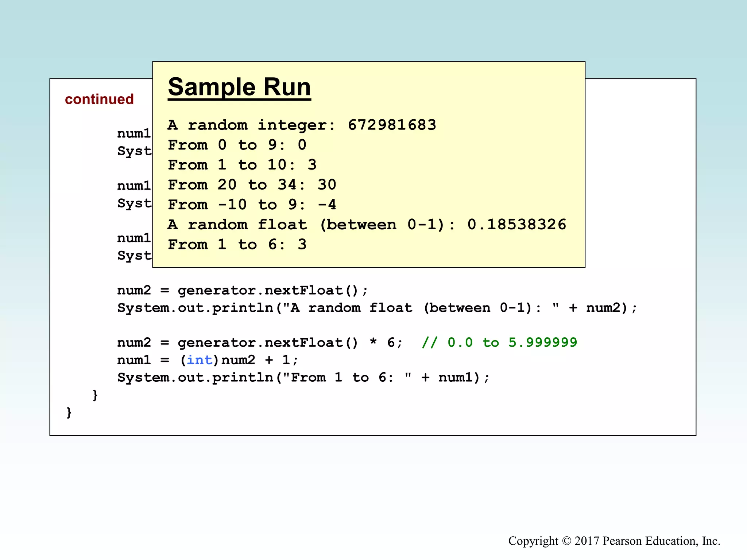The height and width of the screenshot is (560, 747).
Task: Click the println From 1 to 6 code
Action: tap(303, 378)
